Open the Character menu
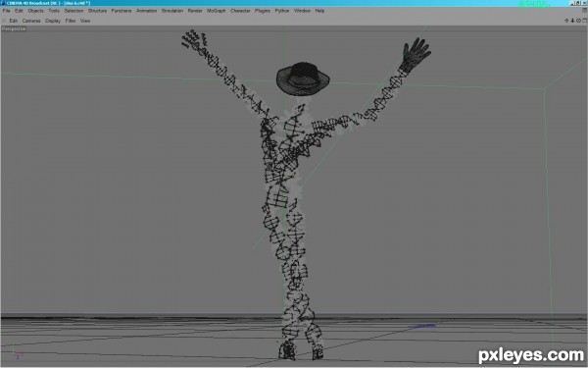The image size is (588, 368). click(240, 11)
